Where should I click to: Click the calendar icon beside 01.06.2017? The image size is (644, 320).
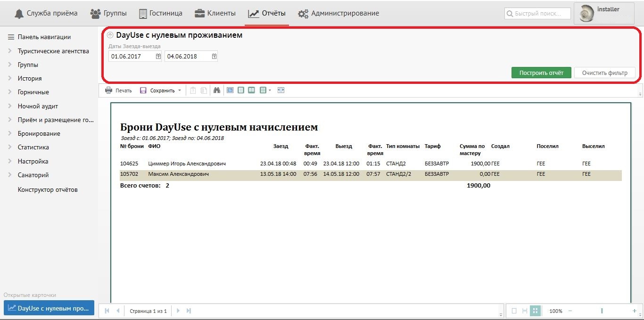158,57
